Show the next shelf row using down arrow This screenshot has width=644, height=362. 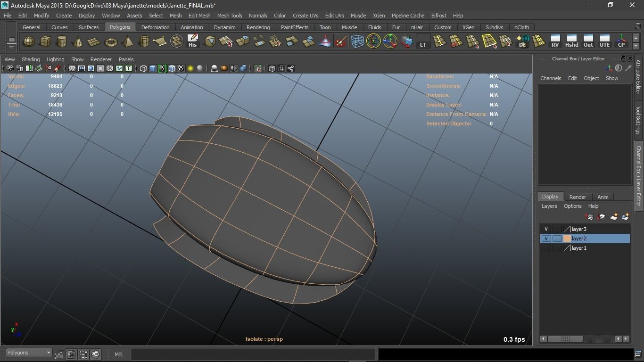tap(636, 46)
